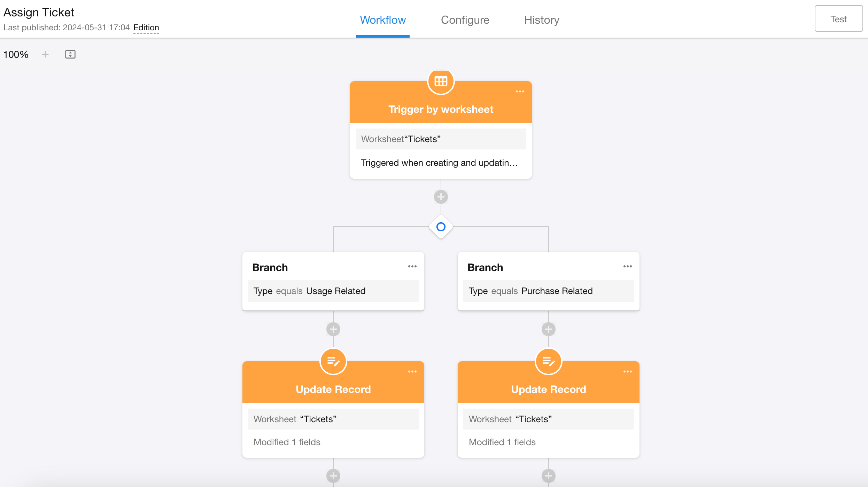The height and width of the screenshot is (487, 868).
Task: Open left Update Record options menu
Action: [x=412, y=372]
